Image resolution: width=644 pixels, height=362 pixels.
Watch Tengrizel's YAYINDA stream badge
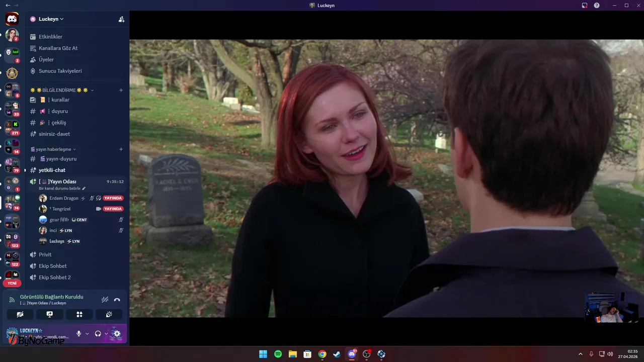pyautogui.click(x=113, y=209)
